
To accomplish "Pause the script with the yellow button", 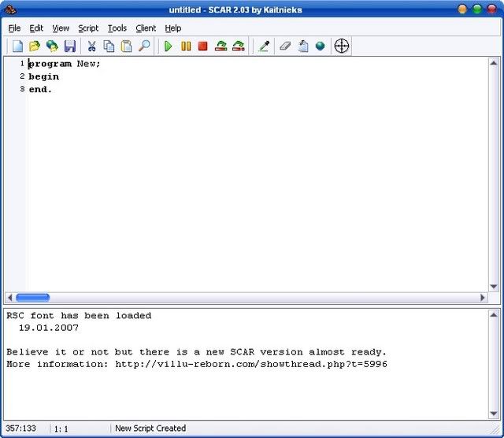I will coord(186,46).
